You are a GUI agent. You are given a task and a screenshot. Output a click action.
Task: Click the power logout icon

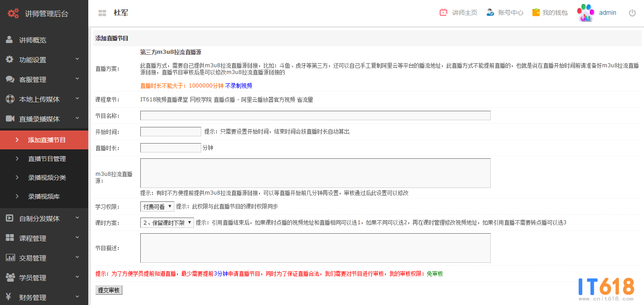632,13
